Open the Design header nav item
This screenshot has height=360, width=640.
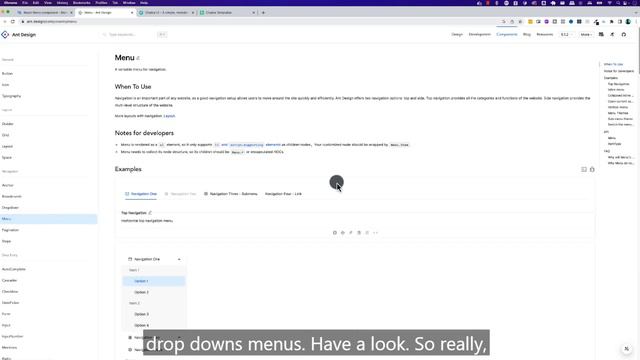(x=457, y=35)
